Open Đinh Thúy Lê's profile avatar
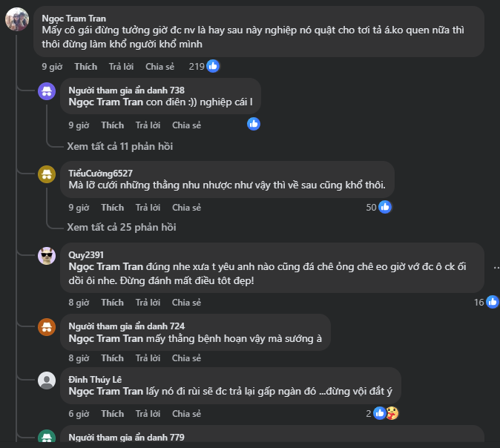 47,381
